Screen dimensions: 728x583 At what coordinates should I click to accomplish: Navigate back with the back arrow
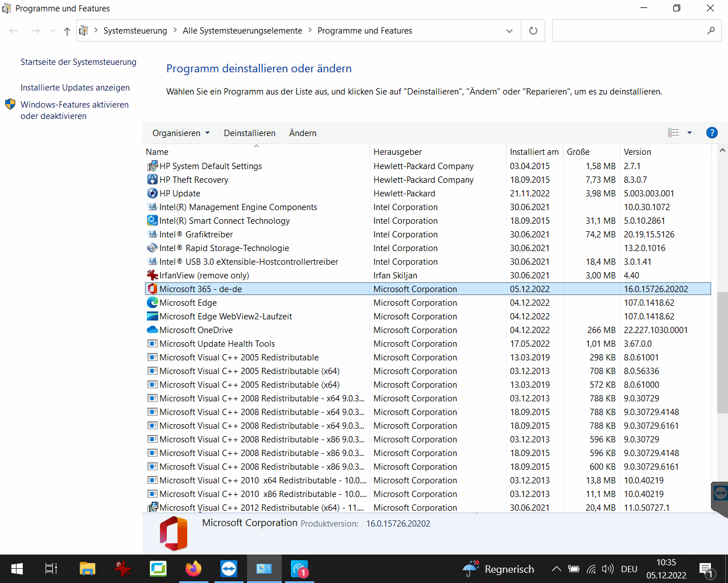[14, 31]
